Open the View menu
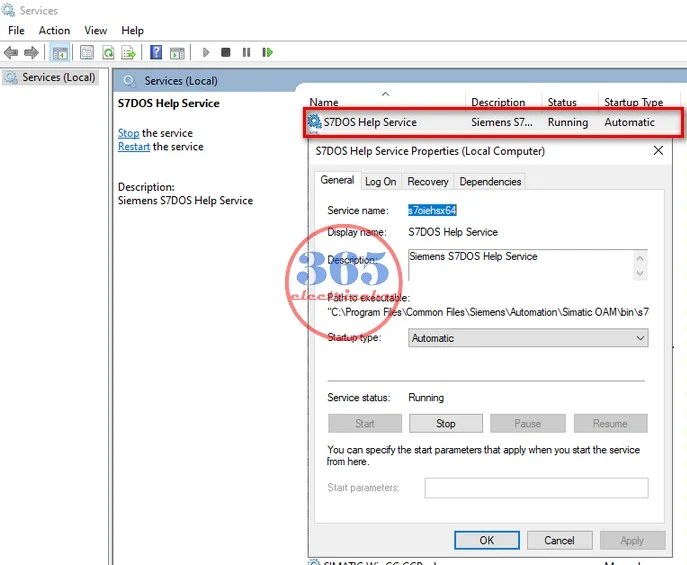 tap(96, 31)
